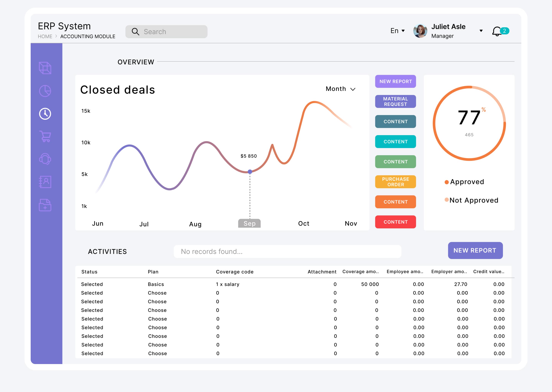Select the Sep marker on chart axis
Screen dimensions: 552x392
[x=249, y=223]
